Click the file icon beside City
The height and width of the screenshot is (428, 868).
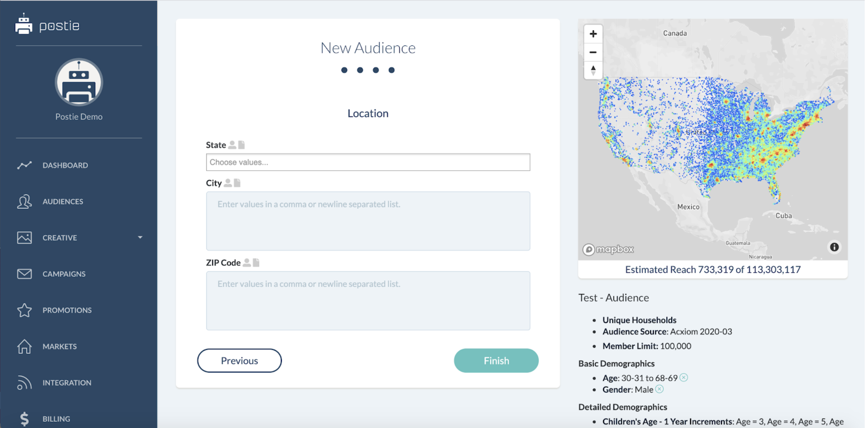tap(237, 183)
